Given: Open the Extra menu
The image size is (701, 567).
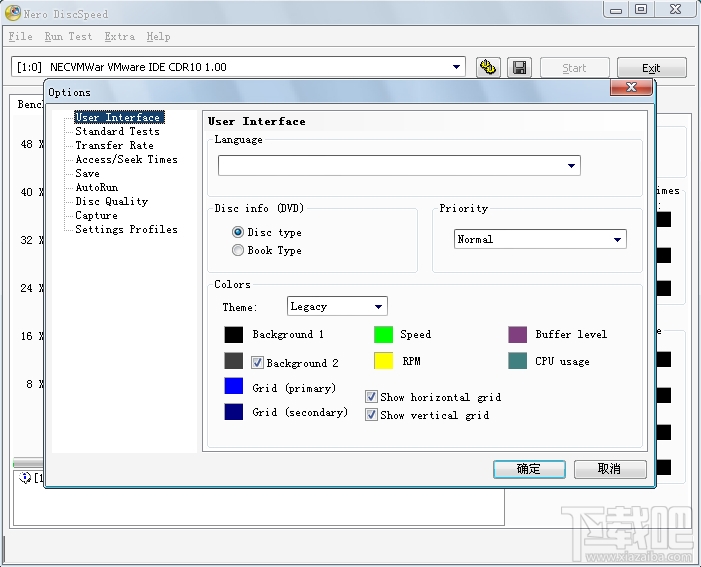Looking at the screenshot, I should pos(120,37).
